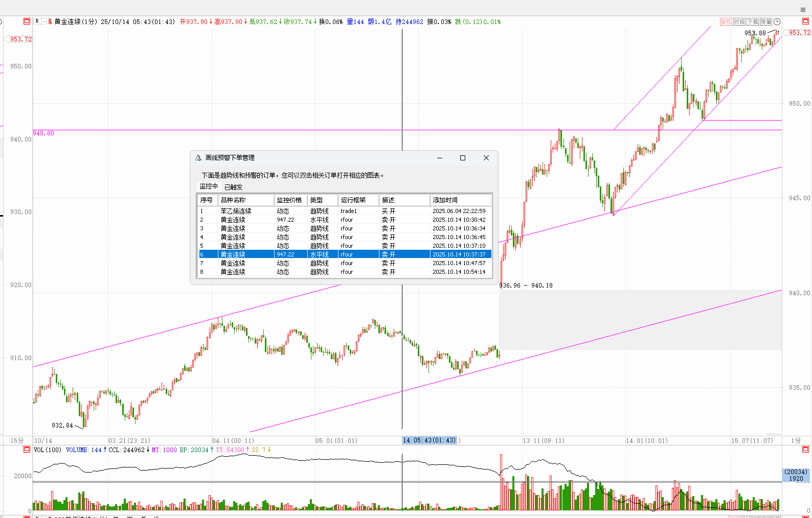This screenshot has width=812, height=518.
Task: Click the alert bell icon in dialog title
Action: (x=198, y=158)
